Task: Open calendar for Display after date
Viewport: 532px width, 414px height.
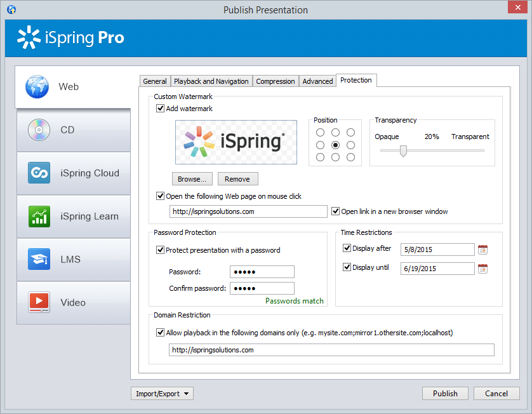Action: point(482,250)
